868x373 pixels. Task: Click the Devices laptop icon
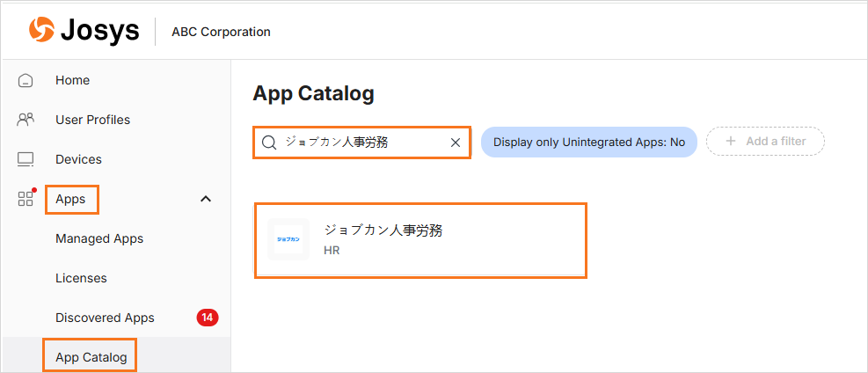tap(26, 159)
